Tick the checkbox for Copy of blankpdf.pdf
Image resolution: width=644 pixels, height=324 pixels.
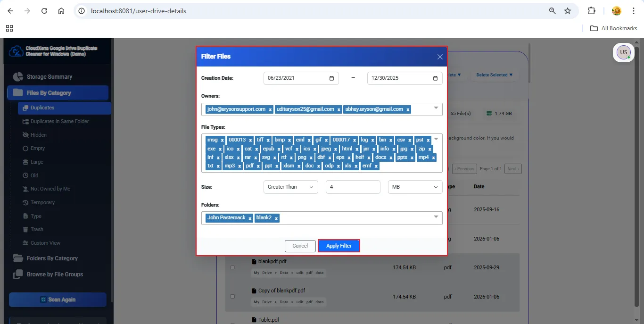[x=232, y=297]
